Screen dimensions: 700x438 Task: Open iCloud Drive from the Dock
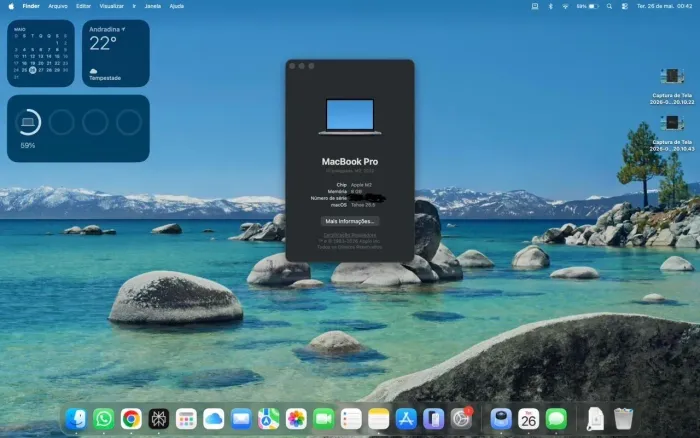(214, 419)
